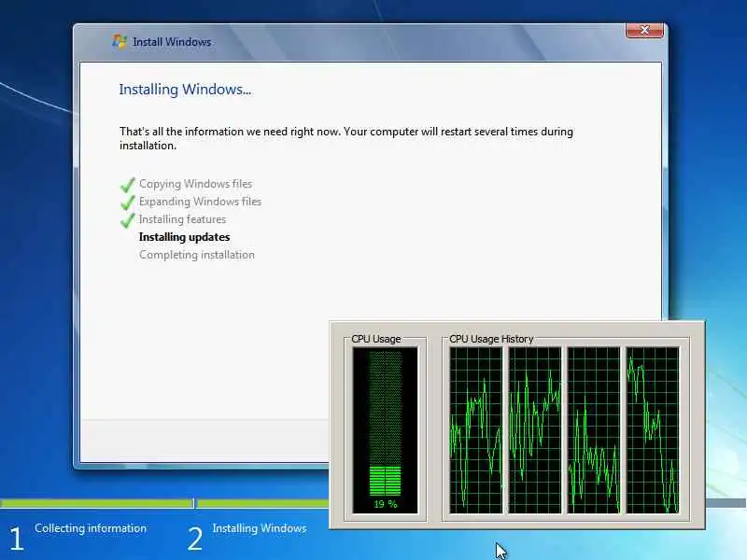The width and height of the screenshot is (747, 560).
Task: Click the '19 %' CPU usage value
Action: (385, 504)
